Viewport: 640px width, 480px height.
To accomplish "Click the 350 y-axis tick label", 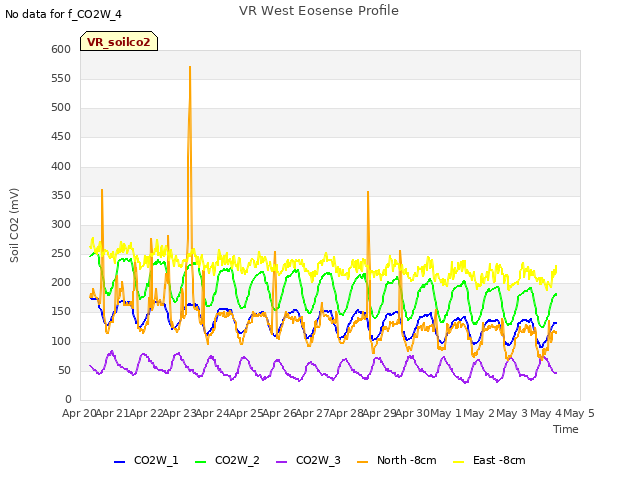I will coord(61,195).
